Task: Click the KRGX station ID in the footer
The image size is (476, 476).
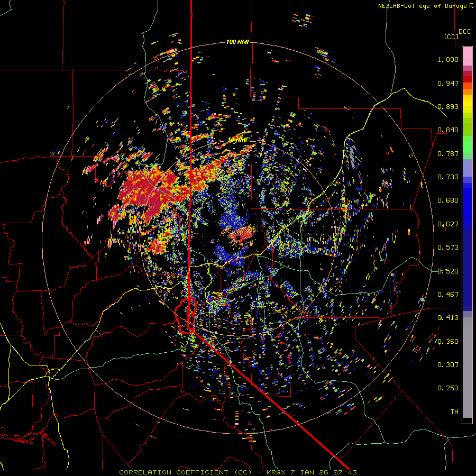Action: coord(276,472)
